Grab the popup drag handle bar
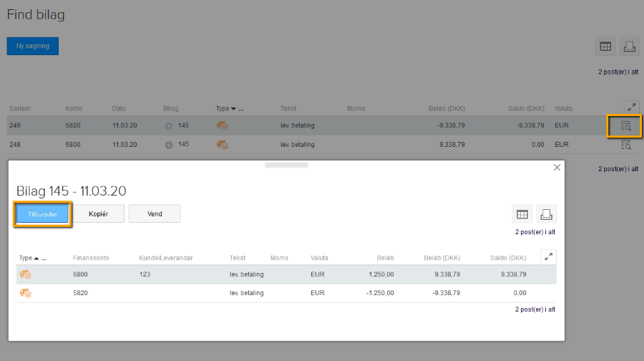Viewport: 644px width, 361px height. tap(286, 165)
